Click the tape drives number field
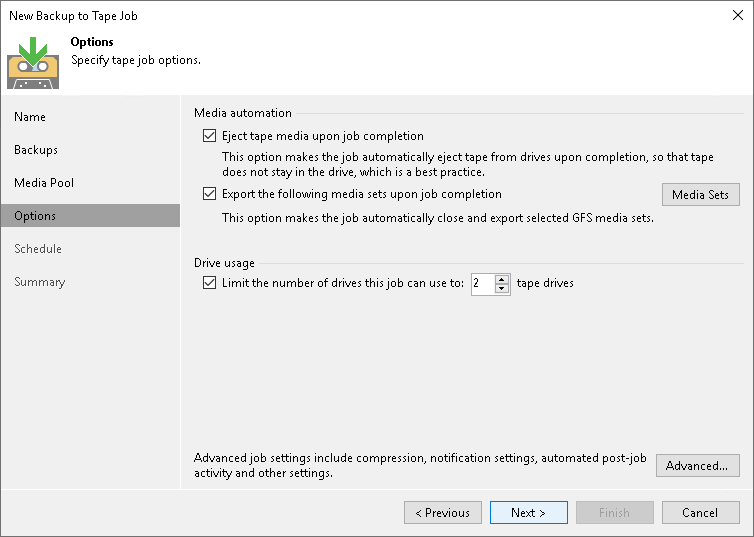 coord(482,283)
